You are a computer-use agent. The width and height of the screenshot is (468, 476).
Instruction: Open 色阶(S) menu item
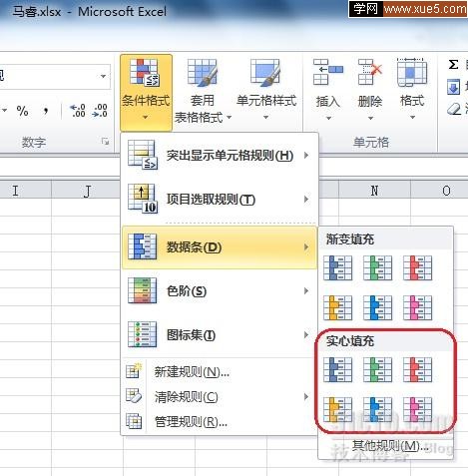pyautogui.click(x=220, y=290)
